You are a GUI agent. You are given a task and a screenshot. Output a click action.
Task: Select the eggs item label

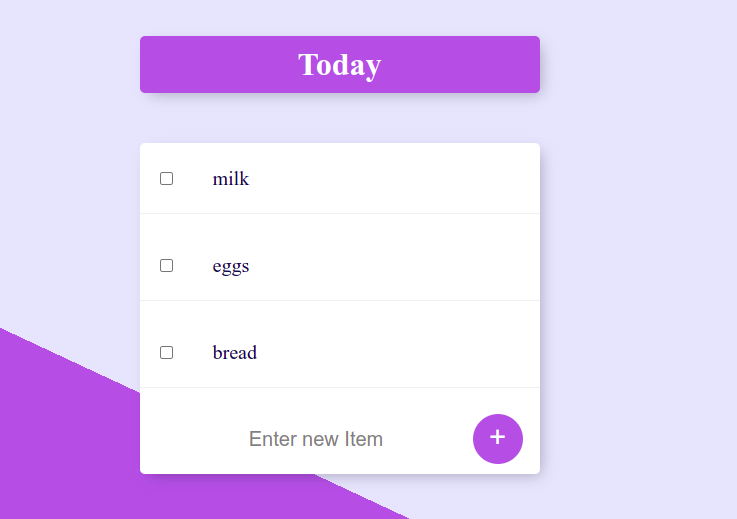[x=231, y=267]
